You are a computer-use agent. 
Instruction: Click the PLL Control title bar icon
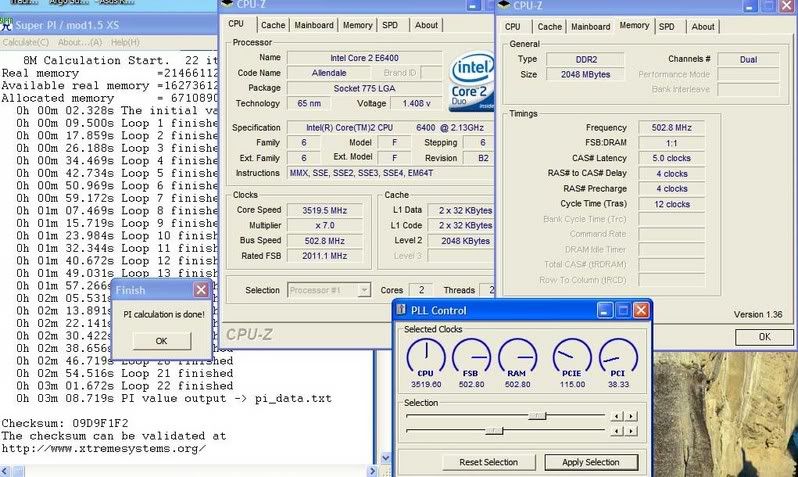(x=401, y=310)
